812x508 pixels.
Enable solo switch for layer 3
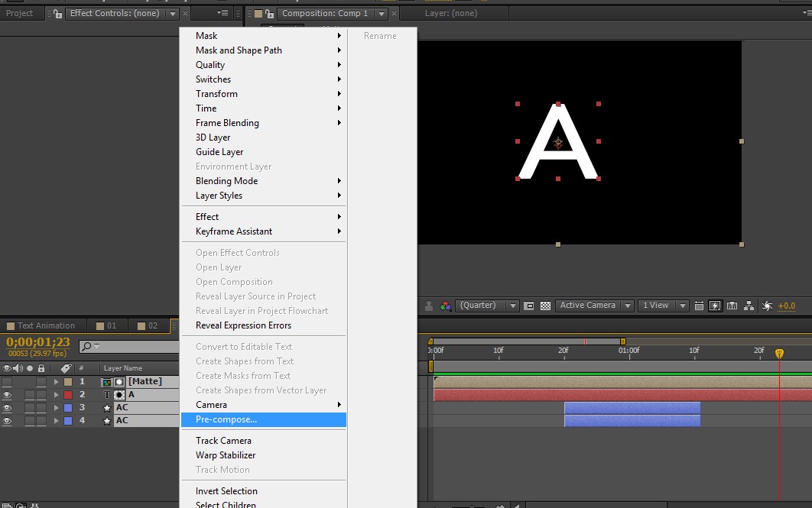coord(30,408)
